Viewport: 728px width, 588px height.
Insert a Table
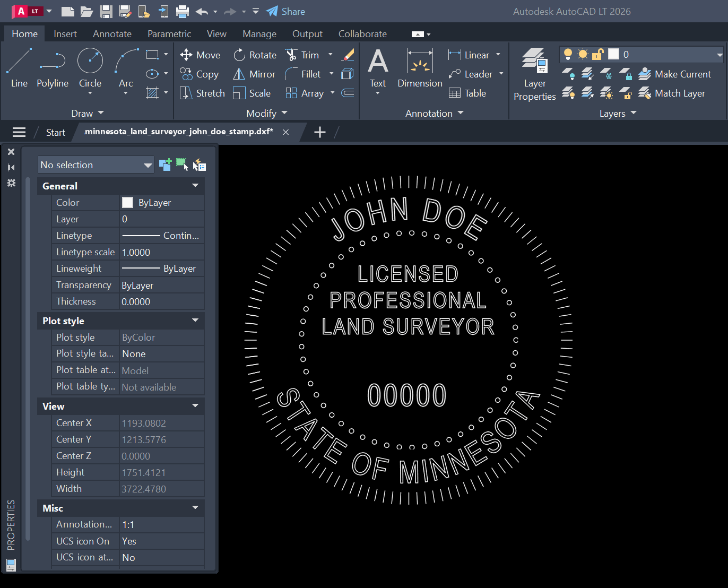pos(467,93)
